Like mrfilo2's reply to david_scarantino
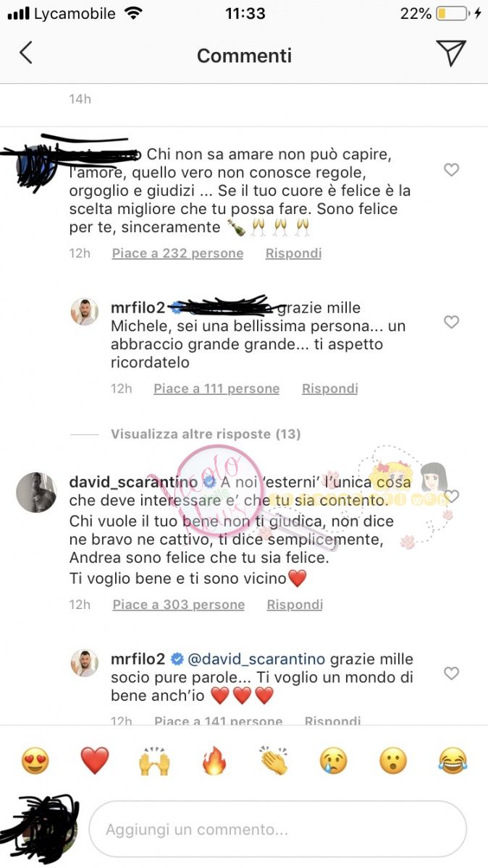Viewport: 488px width, 868px height. [x=451, y=673]
